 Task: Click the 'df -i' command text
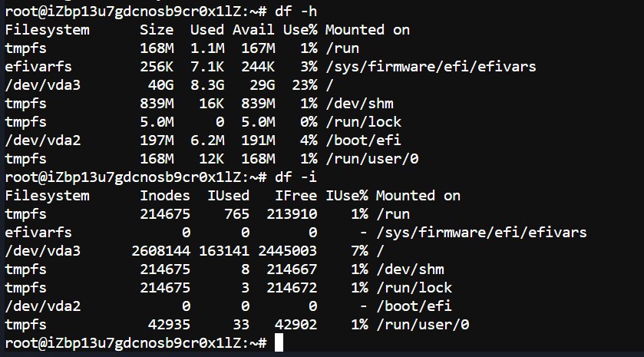pos(296,177)
